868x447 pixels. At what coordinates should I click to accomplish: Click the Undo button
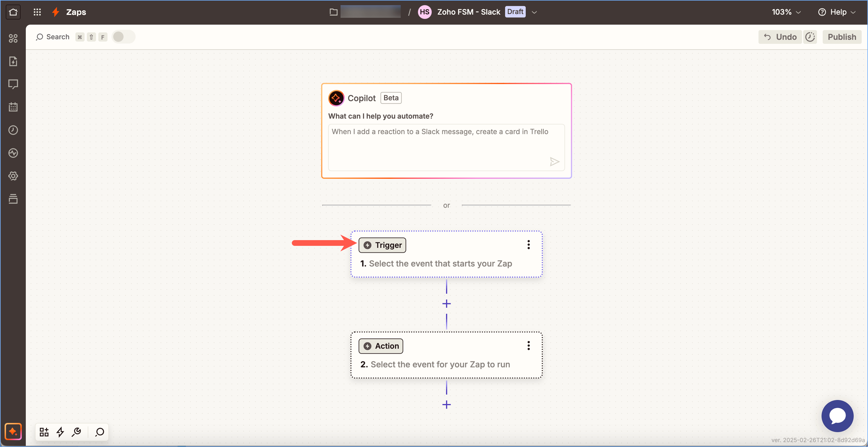point(780,37)
